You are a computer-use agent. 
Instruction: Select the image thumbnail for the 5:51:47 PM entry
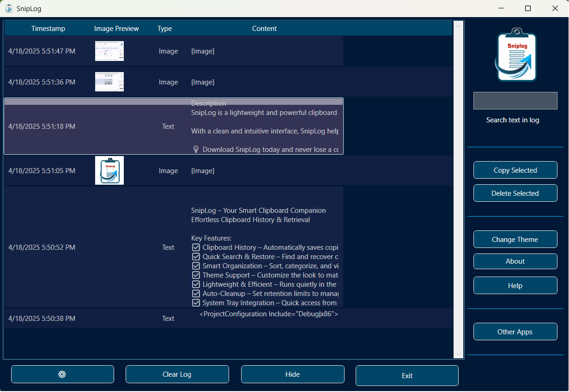109,51
